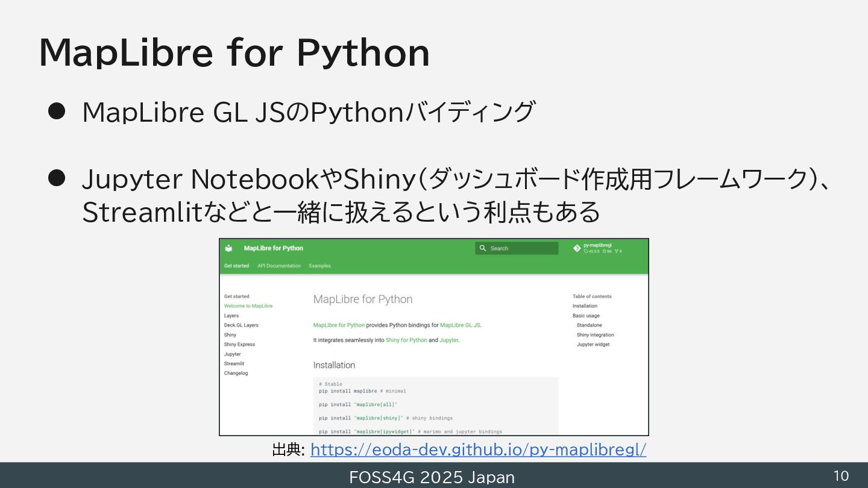Screen dimensions: 868x488
Task: Click the "maplibre[all]" code line
Action: [358, 404]
